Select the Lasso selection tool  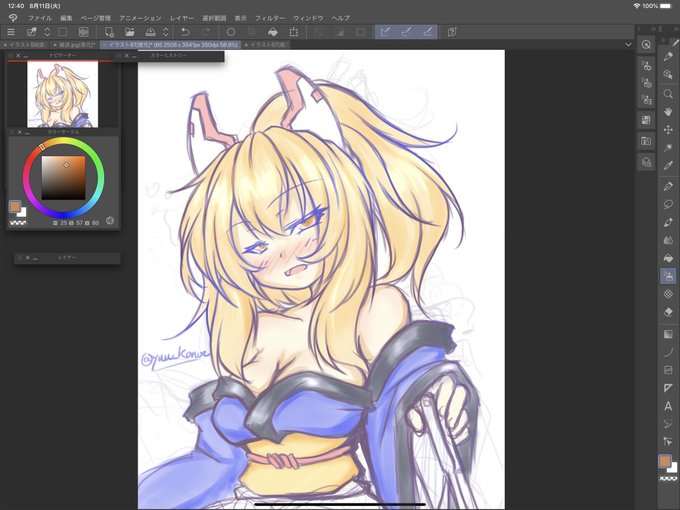(x=668, y=204)
